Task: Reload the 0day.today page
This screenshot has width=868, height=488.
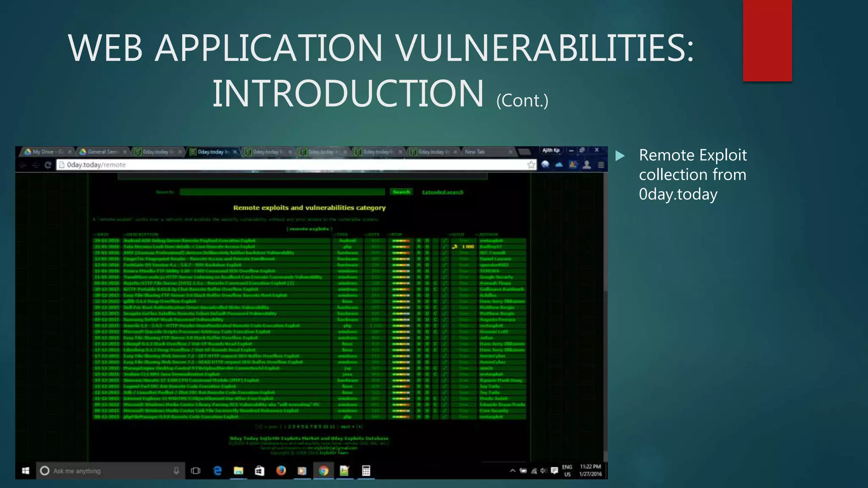Action: click(x=48, y=165)
